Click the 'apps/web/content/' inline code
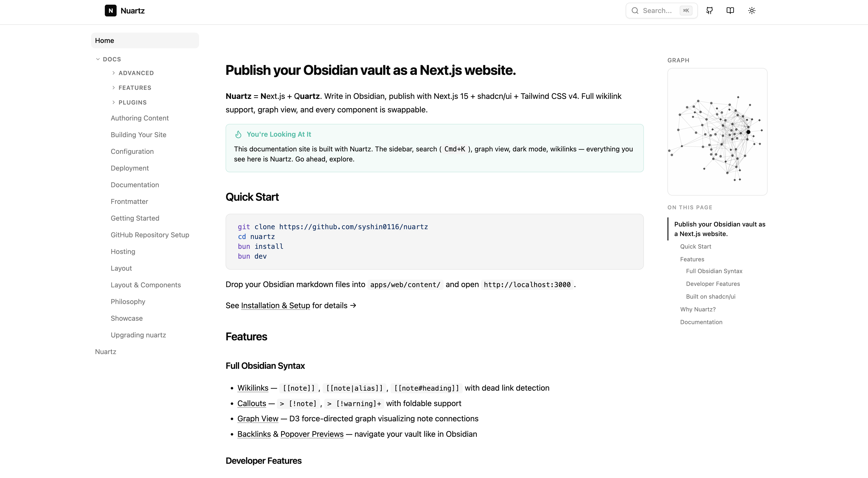This screenshot has height=478, width=868. tap(405, 285)
